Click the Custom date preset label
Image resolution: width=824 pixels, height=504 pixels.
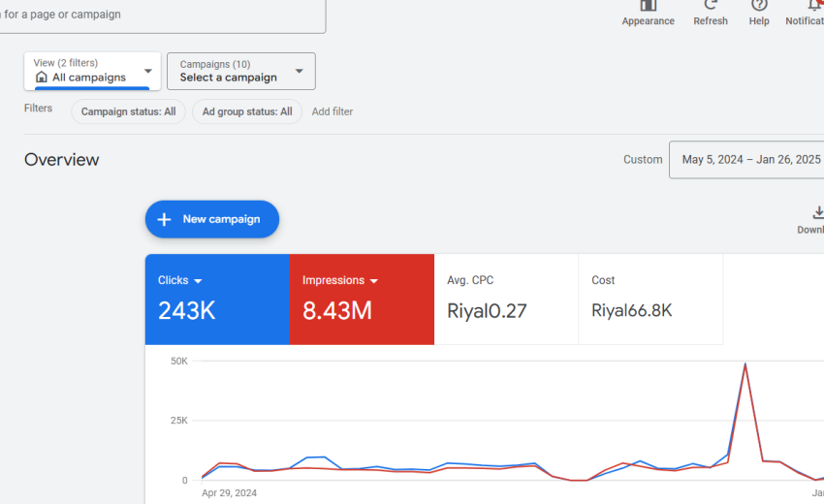(643, 160)
